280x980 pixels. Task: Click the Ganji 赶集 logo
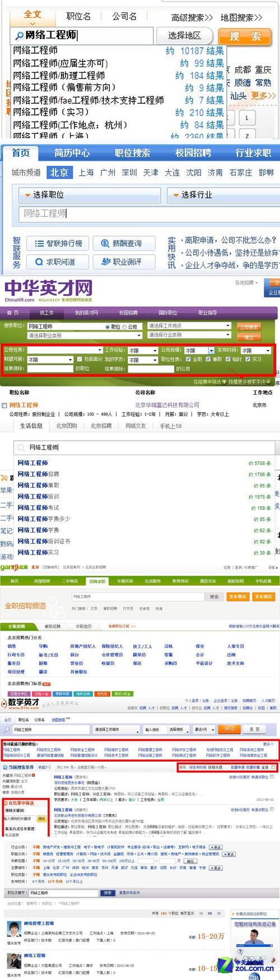pyautogui.click(x=14, y=567)
